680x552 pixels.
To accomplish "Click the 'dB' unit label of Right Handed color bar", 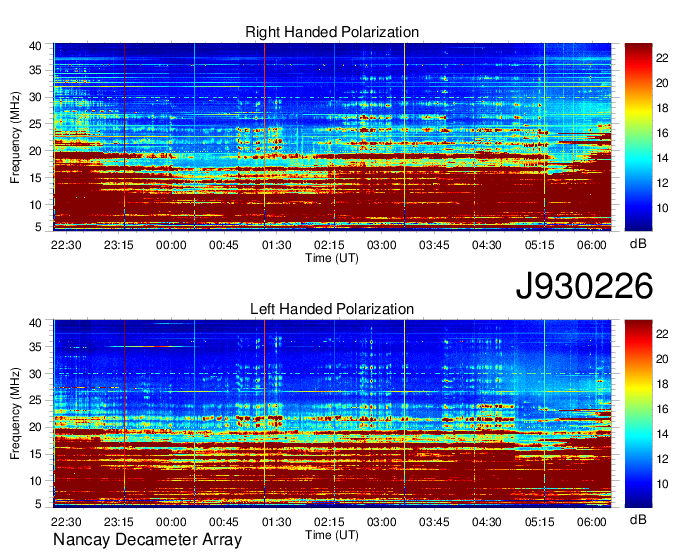I will [638, 244].
